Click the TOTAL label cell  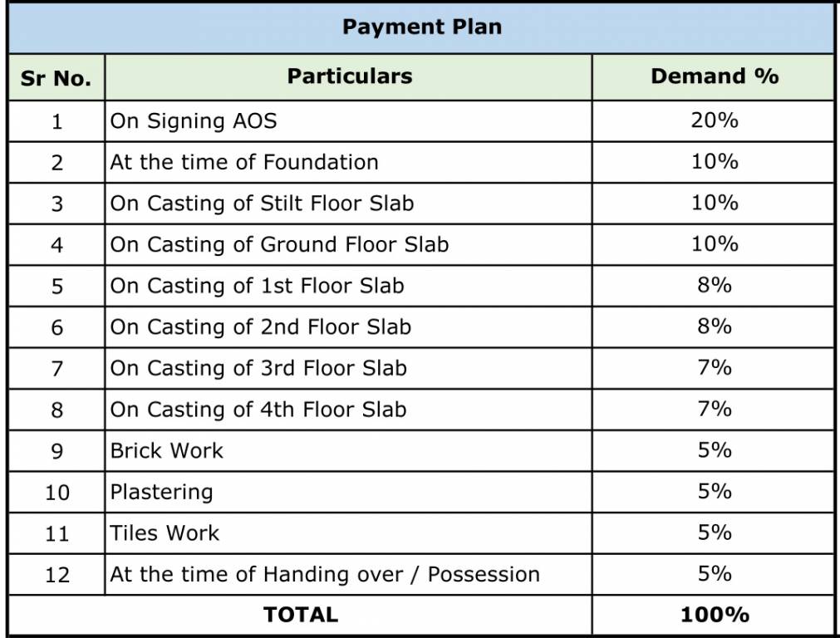(301, 615)
